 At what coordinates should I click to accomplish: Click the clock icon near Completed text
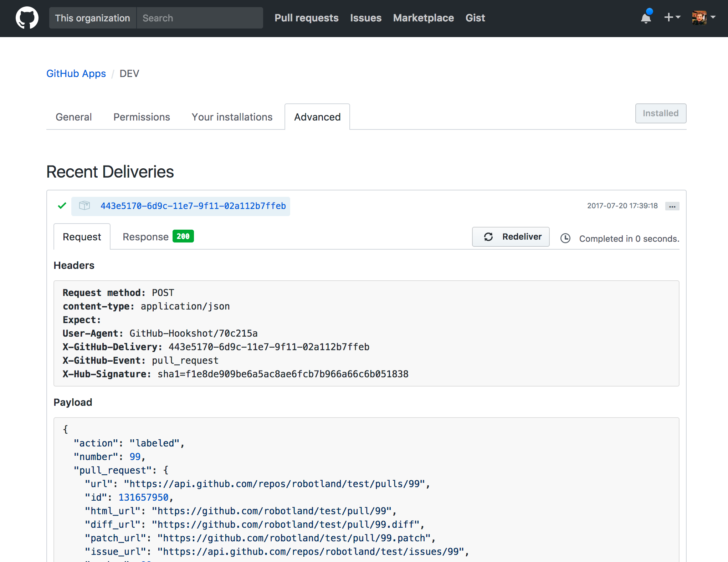click(565, 238)
